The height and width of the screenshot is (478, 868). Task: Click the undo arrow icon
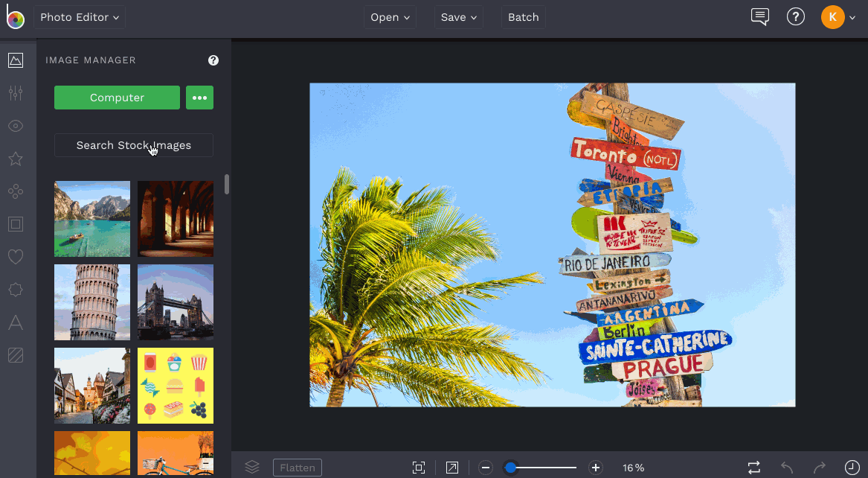click(x=787, y=468)
